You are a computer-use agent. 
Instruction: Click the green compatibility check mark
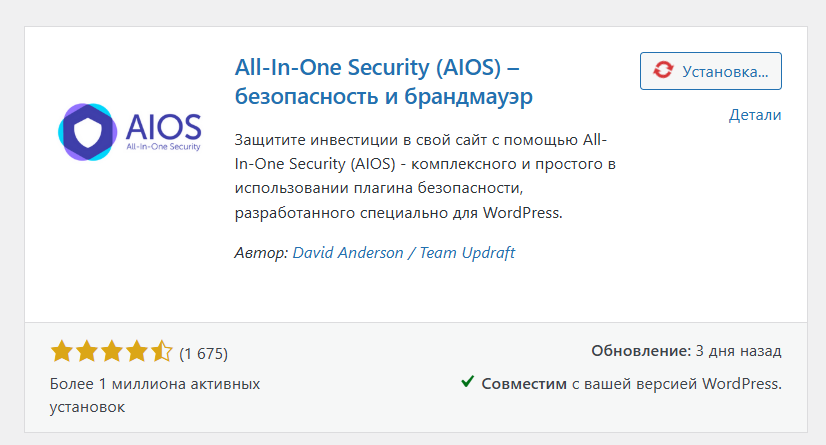(467, 382)
